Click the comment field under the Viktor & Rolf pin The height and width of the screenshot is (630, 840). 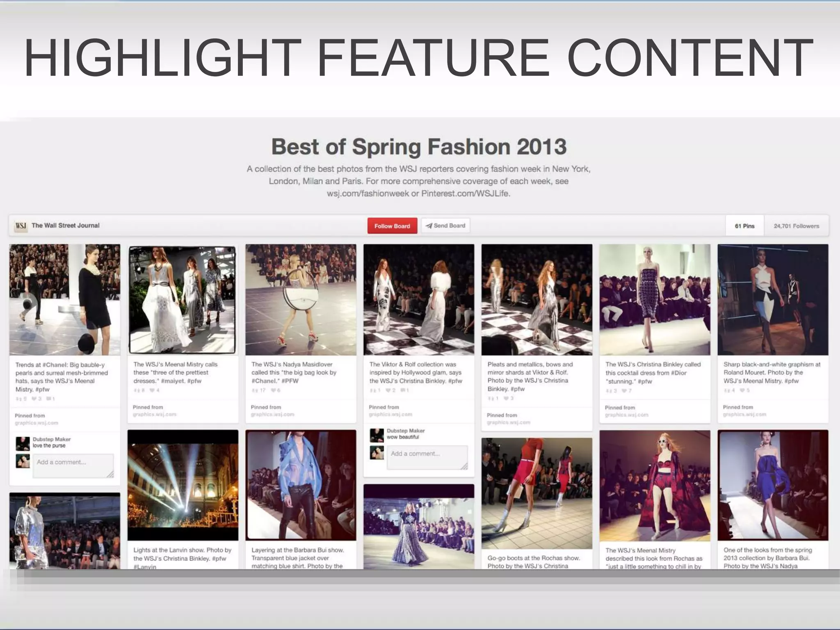pyautogui.click(x=427, y=457)
